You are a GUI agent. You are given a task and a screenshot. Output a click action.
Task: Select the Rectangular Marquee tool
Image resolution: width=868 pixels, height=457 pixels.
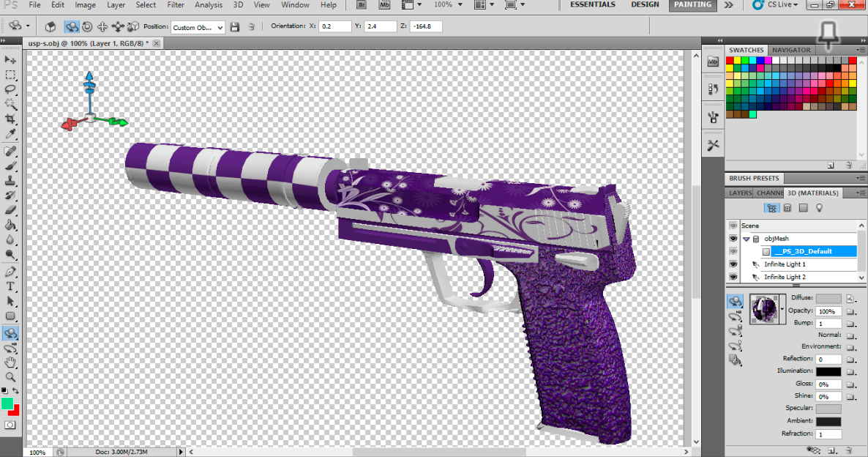[x=10, y=75]
